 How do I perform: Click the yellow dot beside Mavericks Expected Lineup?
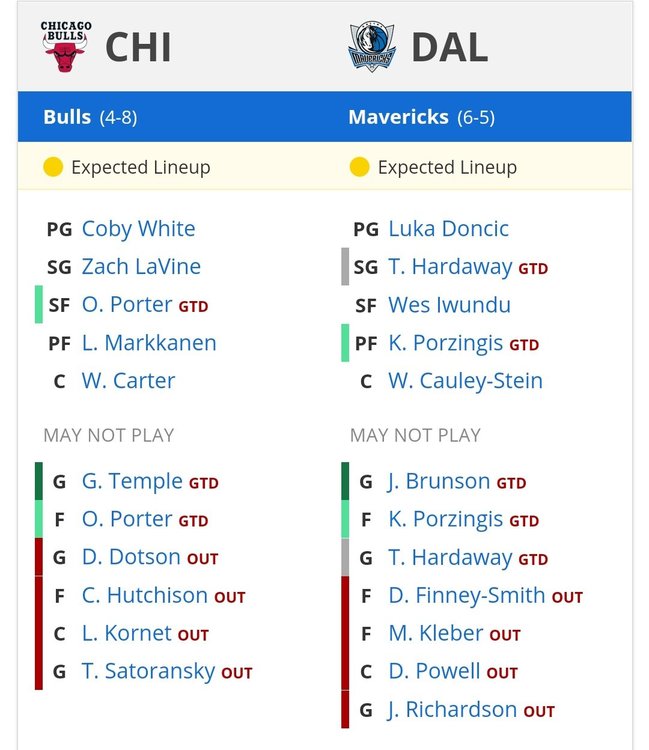coord(359,167)
